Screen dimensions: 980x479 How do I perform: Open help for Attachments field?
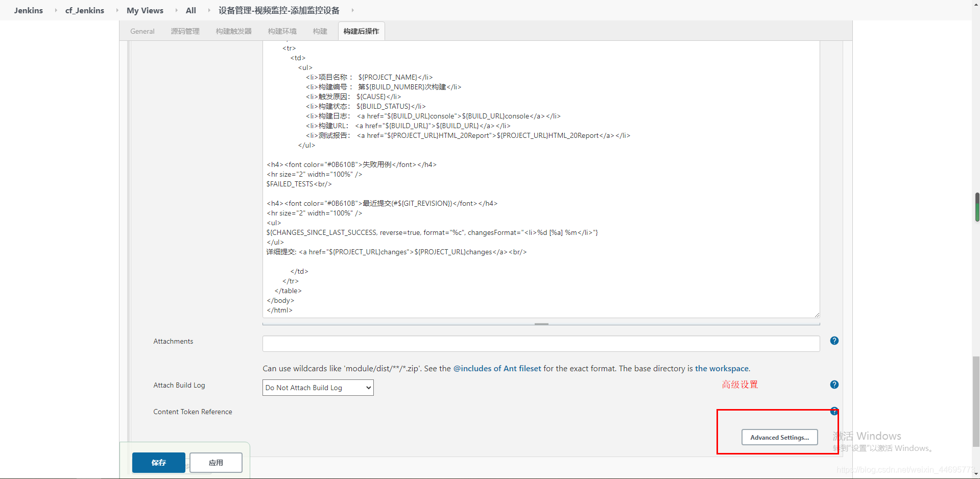coord(834,341)
